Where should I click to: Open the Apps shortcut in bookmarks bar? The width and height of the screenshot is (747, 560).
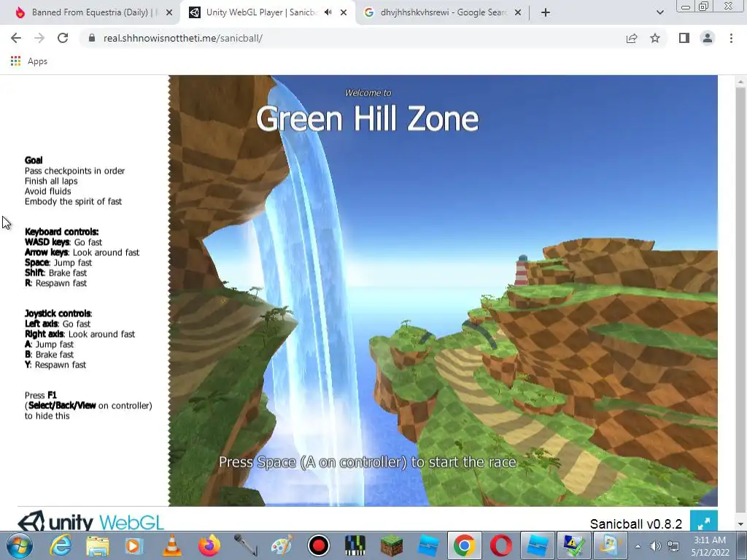tap(29, 61)
